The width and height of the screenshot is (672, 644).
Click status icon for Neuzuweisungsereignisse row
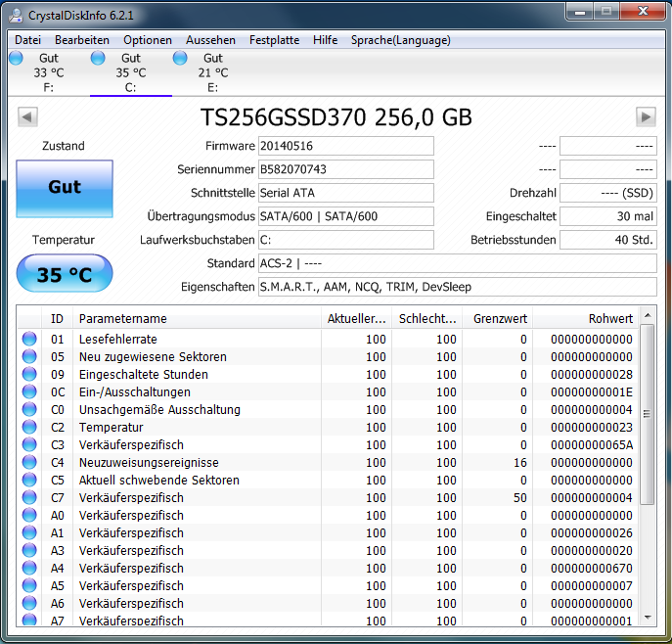pos(29,462)
